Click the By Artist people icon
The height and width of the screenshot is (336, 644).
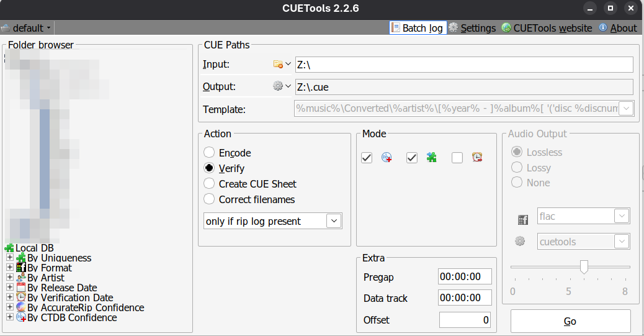[21, 278]
